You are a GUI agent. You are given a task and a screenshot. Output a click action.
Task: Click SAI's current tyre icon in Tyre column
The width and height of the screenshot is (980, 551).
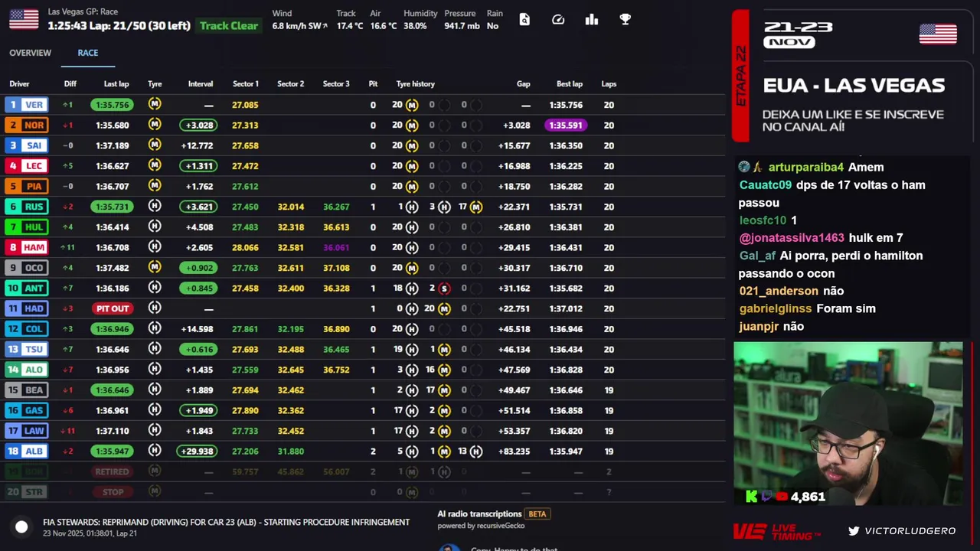pos(155,145)
